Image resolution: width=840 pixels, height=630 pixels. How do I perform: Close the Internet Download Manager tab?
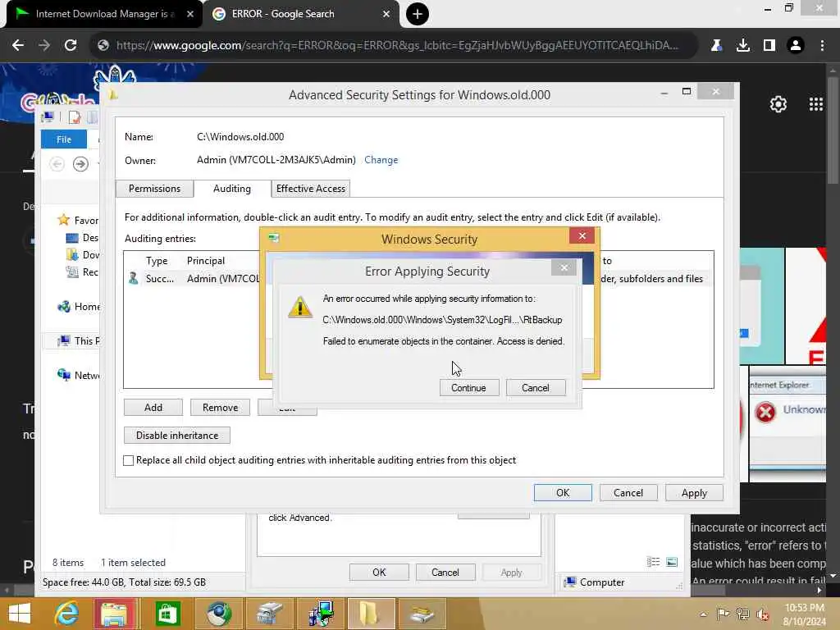190,14
